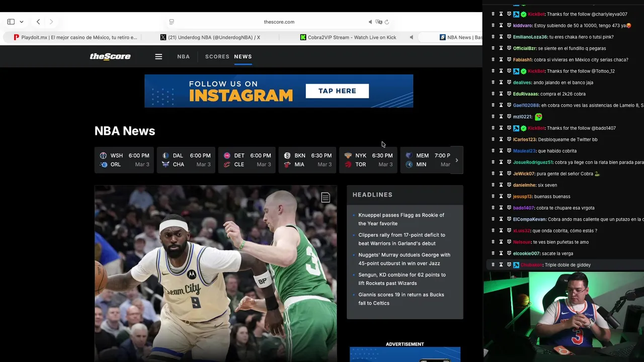The height and width of the screenshot is (362, 644).
Task: Toggle the Safari sidebar button
Action: click(x=11, y=22)
